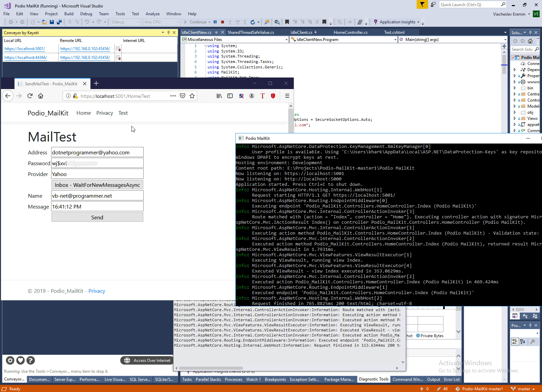
Task: Open the Tools menu
Action: coord(120,14)
